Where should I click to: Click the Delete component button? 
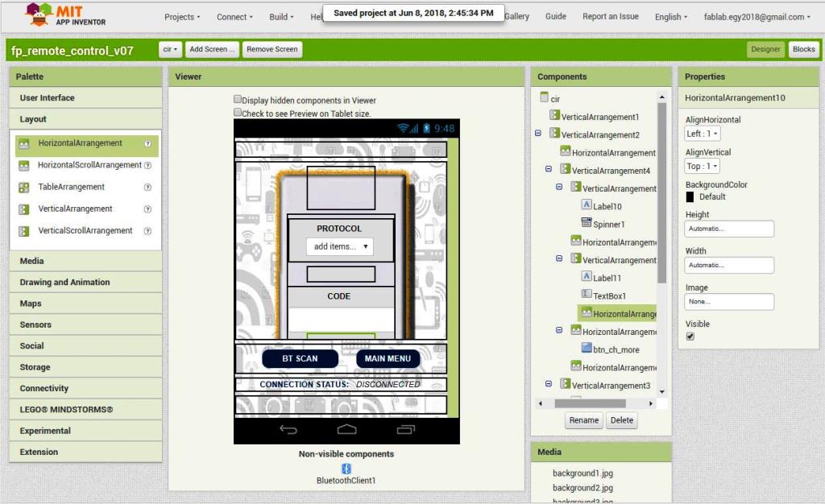pos(622,420)
